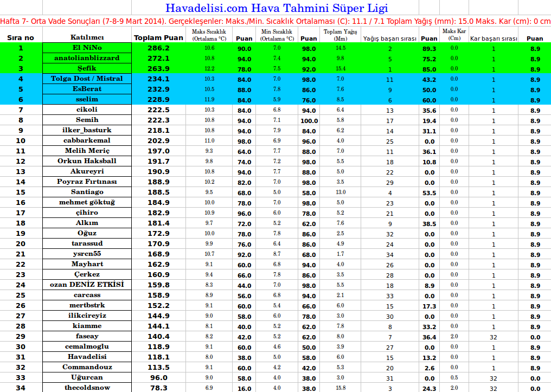Select participant name Uğurcan
551x392 pixels.
click(x=87, y=377)
